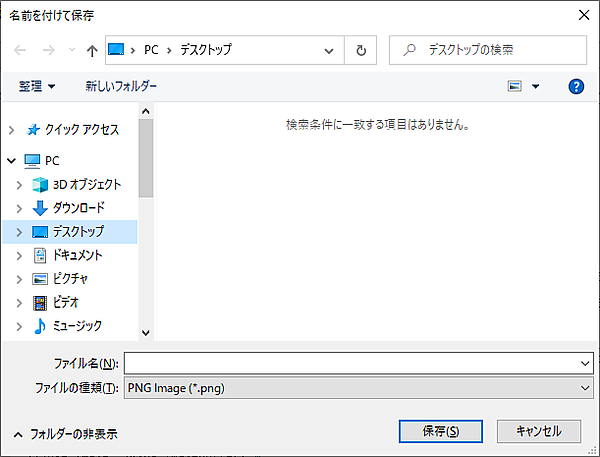Image resolution: width=600 pixels, height=457 pixels.
Task: Select クイック アクセス in the navigation pane
Action: (82, 130)
